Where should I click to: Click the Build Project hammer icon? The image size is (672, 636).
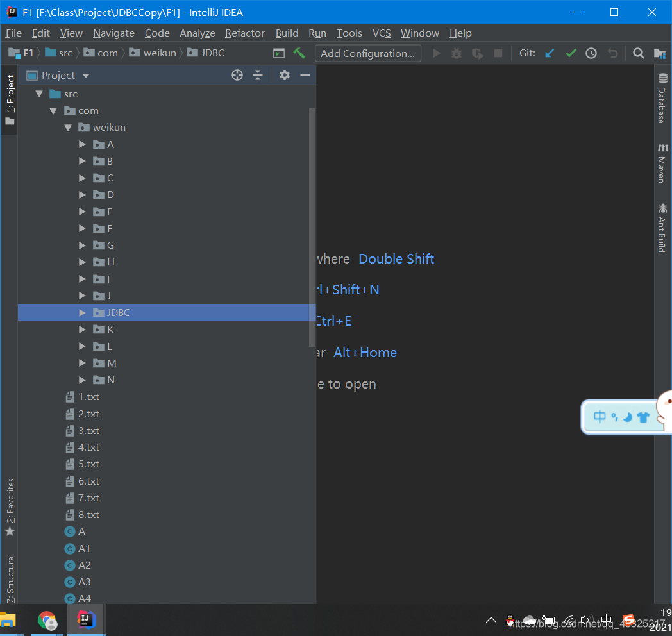click(299, 53)
